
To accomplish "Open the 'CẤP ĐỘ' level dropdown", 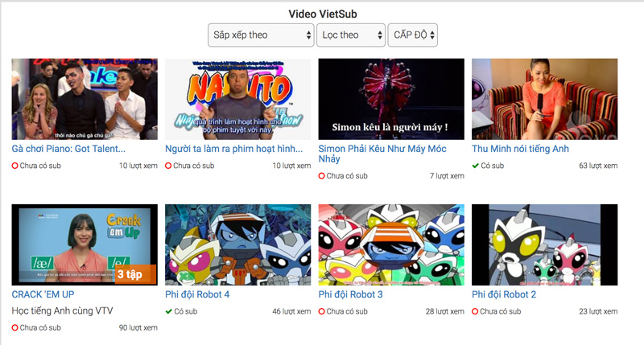I will tap(413, 35).
